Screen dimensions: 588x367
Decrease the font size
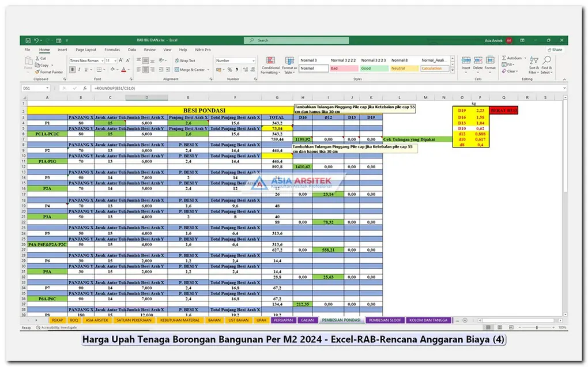tap(128, 60)
